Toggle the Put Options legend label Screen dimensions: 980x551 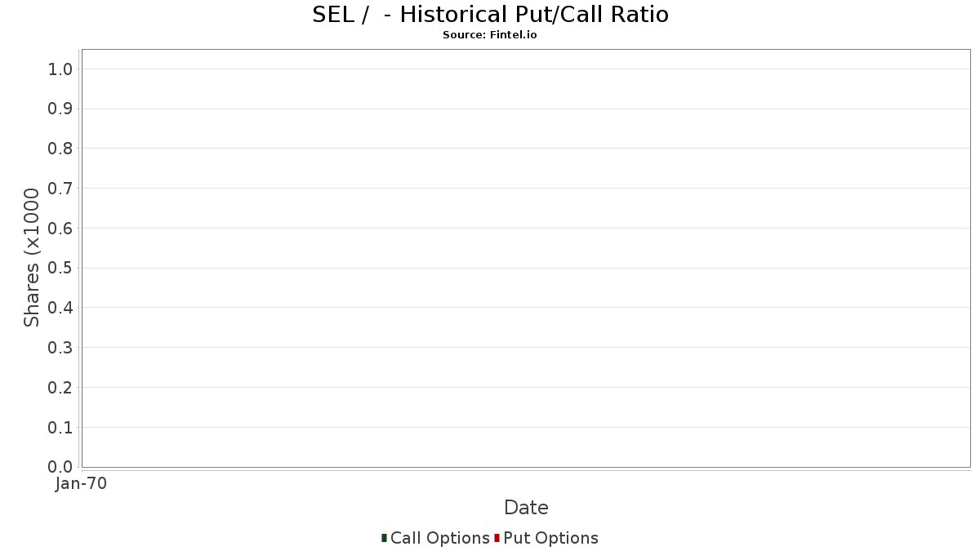pos(550,538)
